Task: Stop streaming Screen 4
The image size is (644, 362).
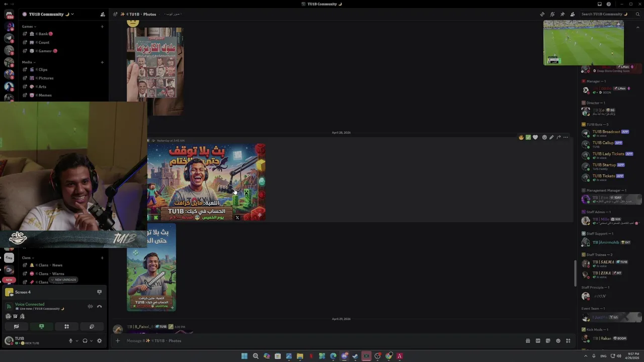Action: 99,292
